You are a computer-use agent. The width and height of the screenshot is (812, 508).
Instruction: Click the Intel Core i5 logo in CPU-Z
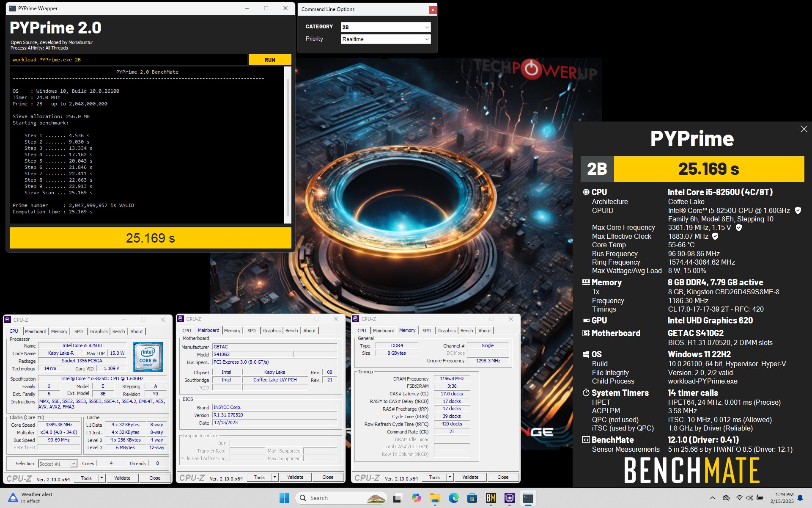pyautogui.click(x=148, y=356)
